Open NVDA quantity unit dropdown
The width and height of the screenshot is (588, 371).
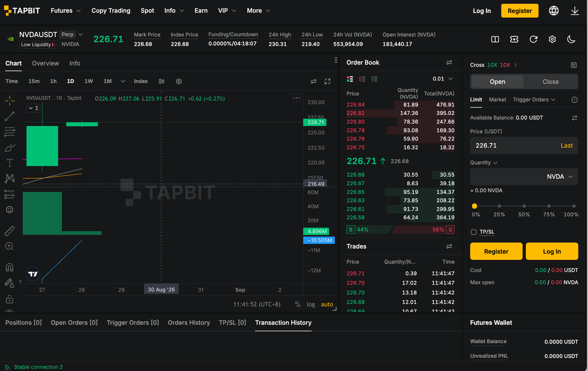(560, 177)
